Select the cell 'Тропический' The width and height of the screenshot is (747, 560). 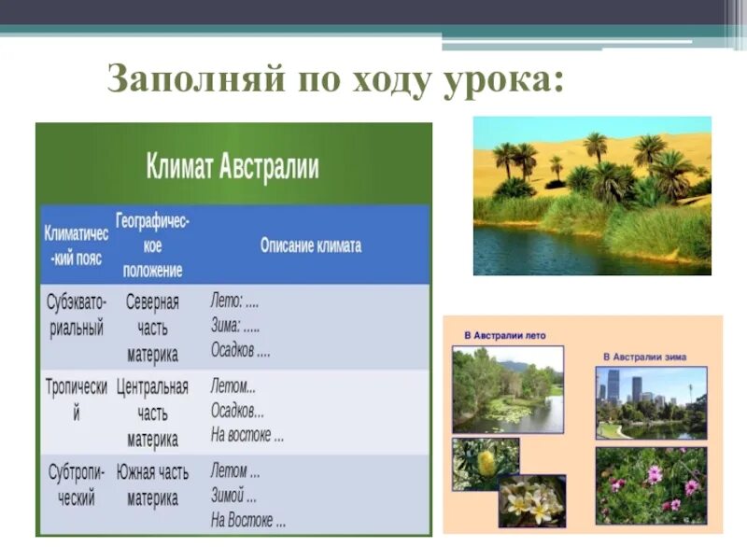tap(77, 400)
